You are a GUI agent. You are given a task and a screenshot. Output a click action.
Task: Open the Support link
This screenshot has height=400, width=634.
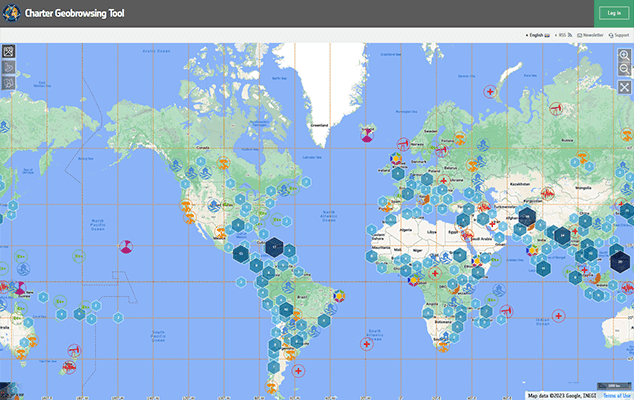tap(619, 35)
